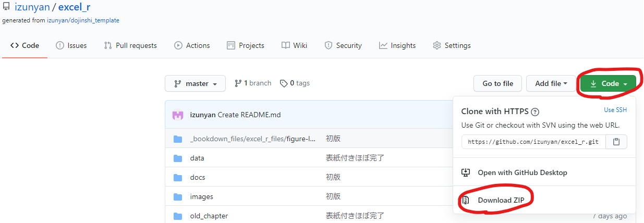Click folder icon of data row
This screenshot has width=644, height=223.
coord(178,158)
